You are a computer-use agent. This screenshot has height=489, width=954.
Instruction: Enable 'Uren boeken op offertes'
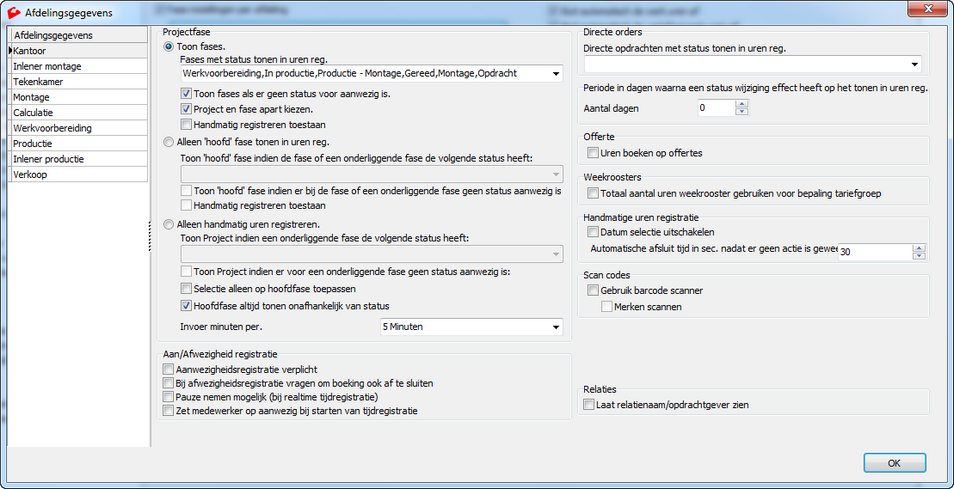pyautogui.click(x=593, y=153)
